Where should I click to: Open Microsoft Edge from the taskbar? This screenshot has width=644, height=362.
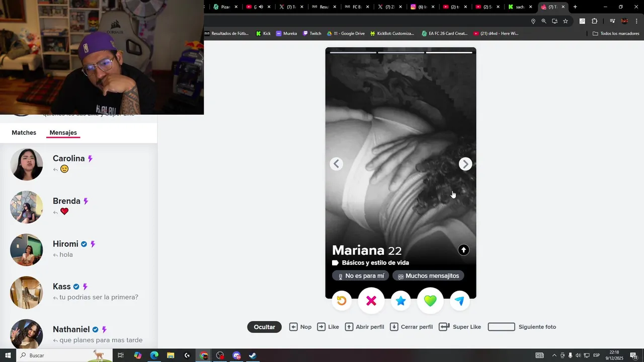(x=154, y=355)
